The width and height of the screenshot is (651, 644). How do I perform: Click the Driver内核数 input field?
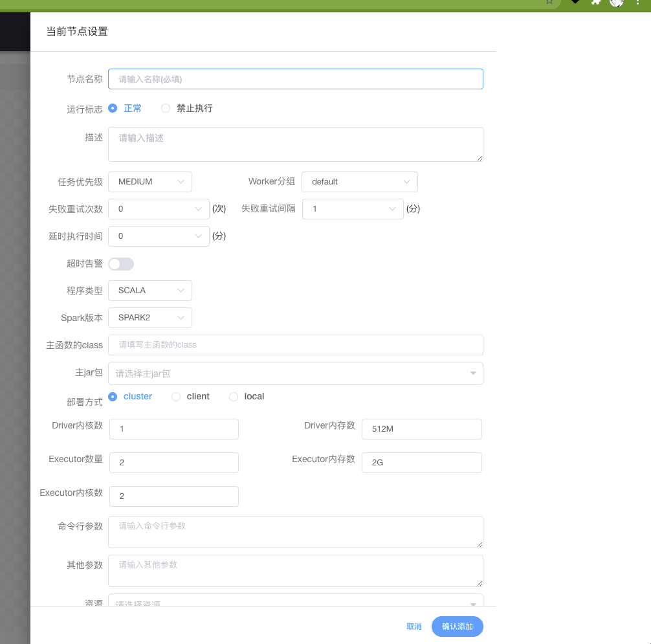[x=174, y=429]
